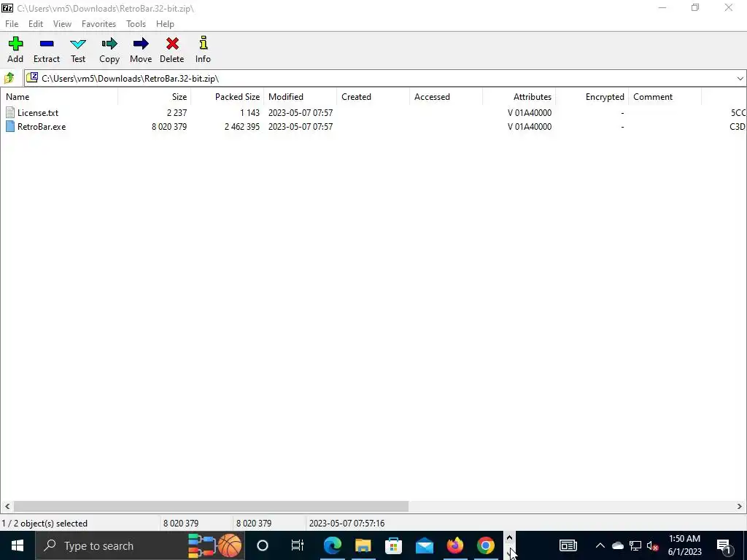Click '1 / 2 object(s) selected' status text
This screenshot has width=747, height=560.
coord(44,524)
